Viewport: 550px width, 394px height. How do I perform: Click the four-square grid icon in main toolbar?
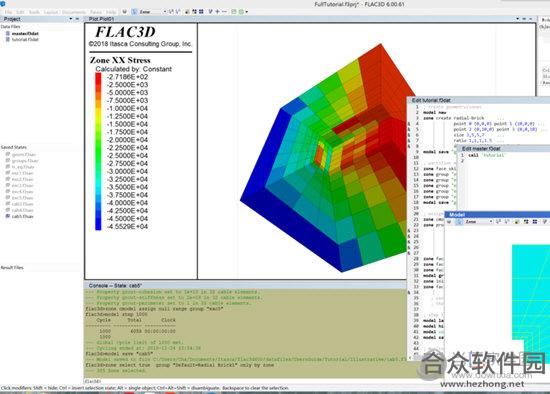pyautogui.click(x=201, y=12)
